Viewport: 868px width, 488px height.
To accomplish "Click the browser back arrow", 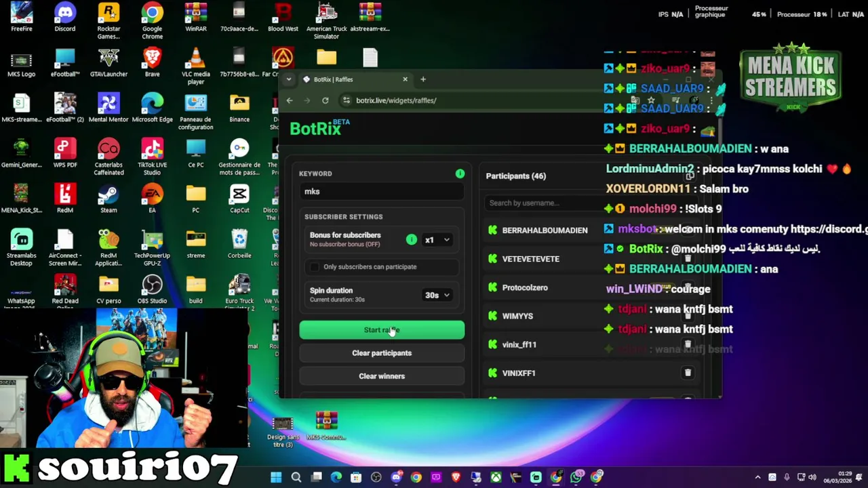I will (290, 100).
